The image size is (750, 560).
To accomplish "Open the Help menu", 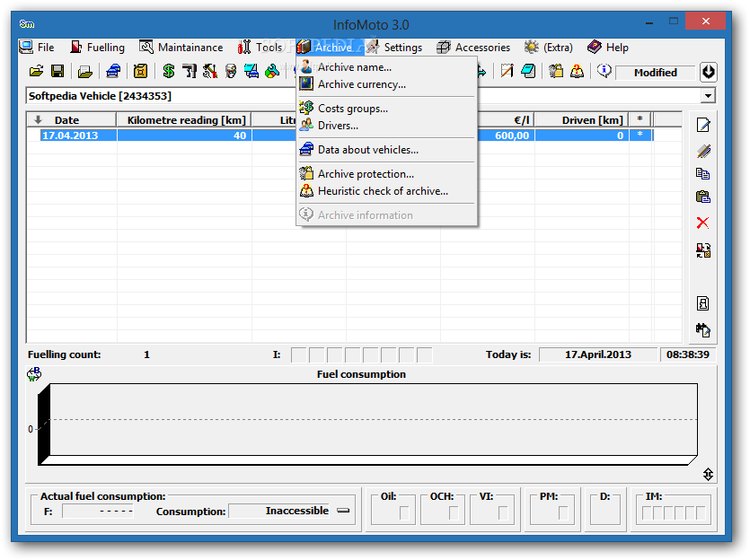I will 608,48.
